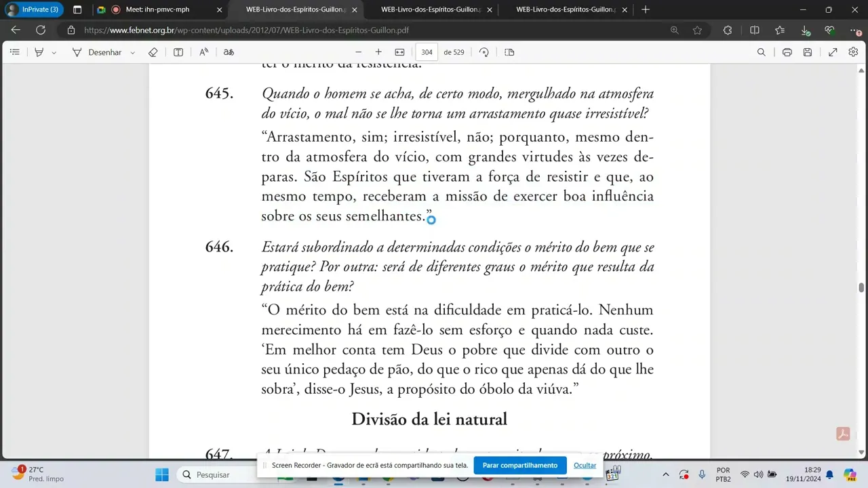Screen dimensions: 868x488
Task: Click the Ocultar link
Action: pos(585,465)
